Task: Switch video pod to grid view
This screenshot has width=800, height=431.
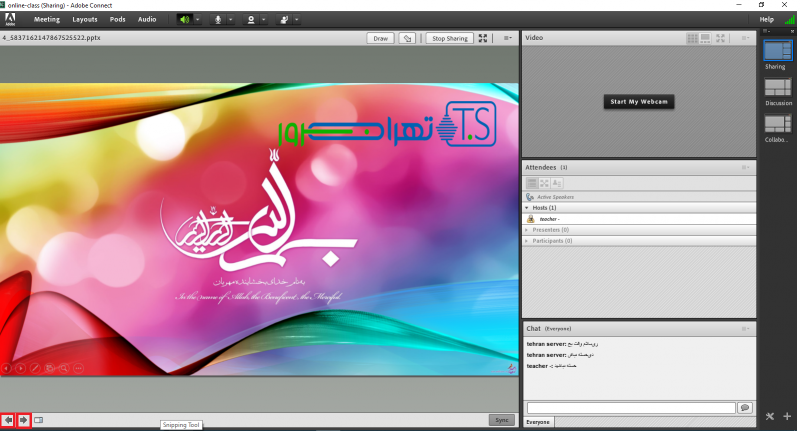Action: (692, 38)
